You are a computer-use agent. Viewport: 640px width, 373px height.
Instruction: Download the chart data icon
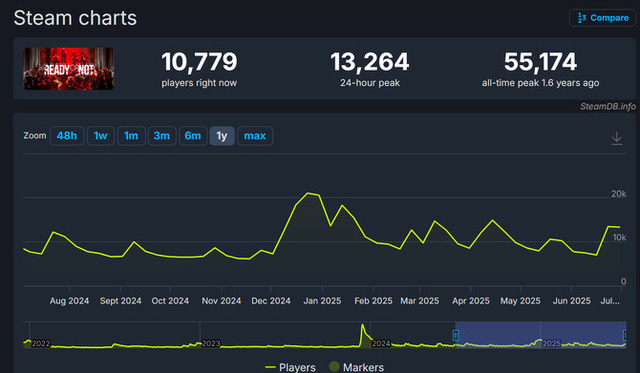click(x=617, y=138)
